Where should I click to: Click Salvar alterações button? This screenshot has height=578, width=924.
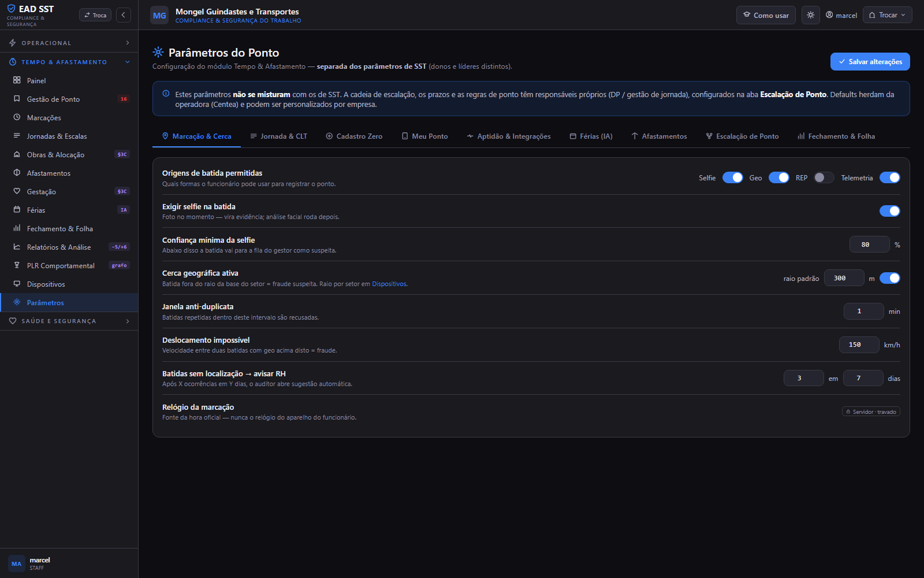coord(870,62)
